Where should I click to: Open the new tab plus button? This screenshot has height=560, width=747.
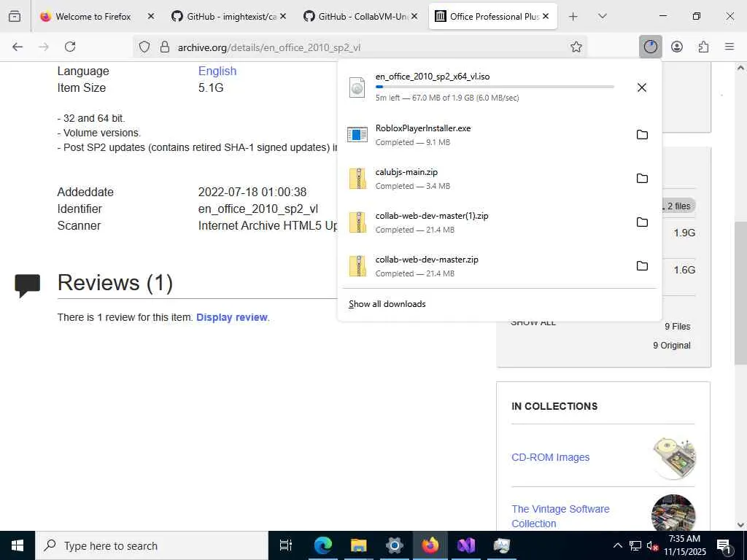pos(573,16)
